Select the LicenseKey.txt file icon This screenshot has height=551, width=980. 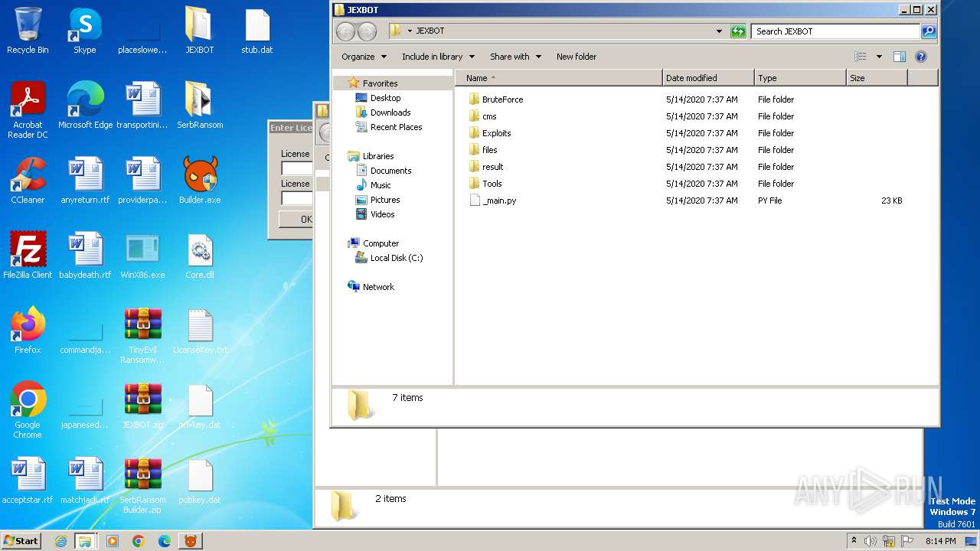tap(200, 331)
